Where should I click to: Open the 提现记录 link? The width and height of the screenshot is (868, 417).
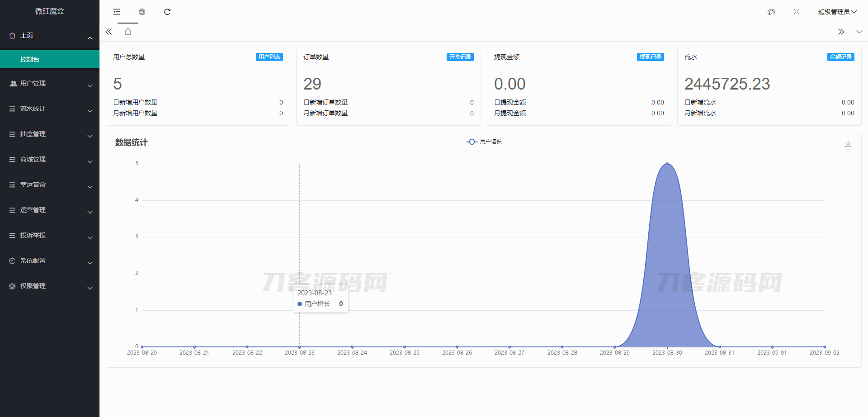pos(650,57)
